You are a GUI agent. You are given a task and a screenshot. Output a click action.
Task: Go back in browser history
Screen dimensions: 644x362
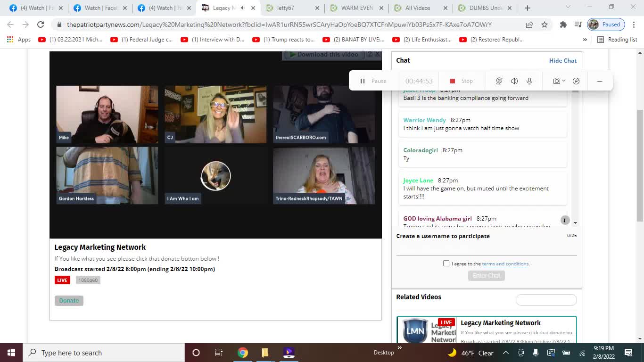coord(10,25)
